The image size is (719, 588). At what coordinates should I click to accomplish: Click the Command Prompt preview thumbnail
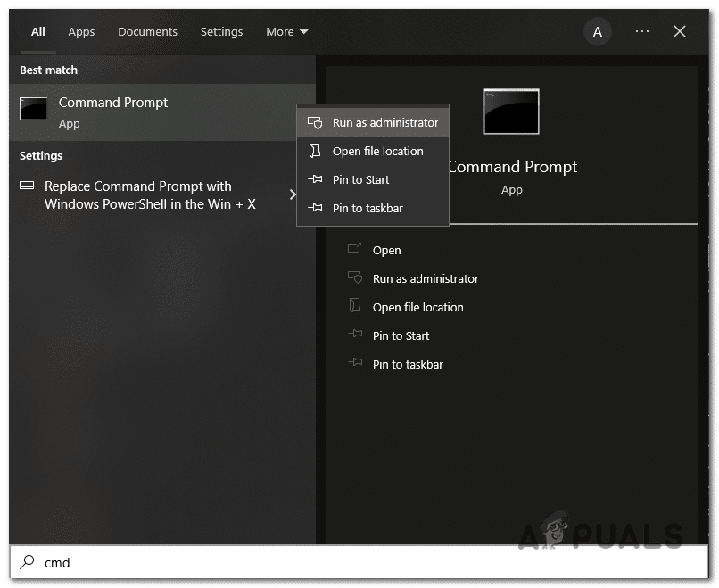coord(511,111)
